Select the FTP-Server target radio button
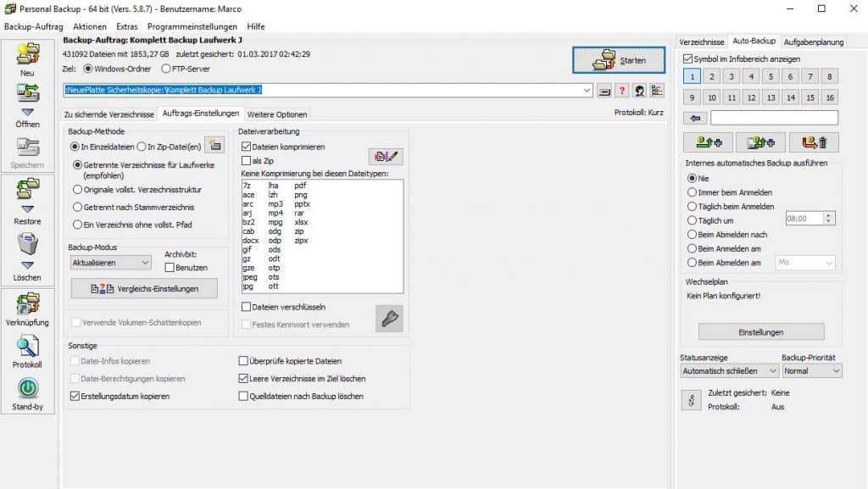Screen dimensions: 868x489 pyautogui.click(x=166, y=69)
